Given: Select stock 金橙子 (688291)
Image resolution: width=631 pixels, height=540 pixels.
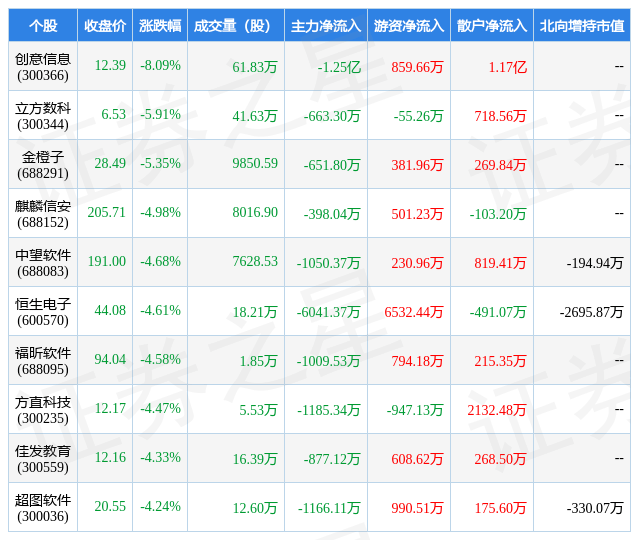Looking at the screenshot, I should coord(43,165).
